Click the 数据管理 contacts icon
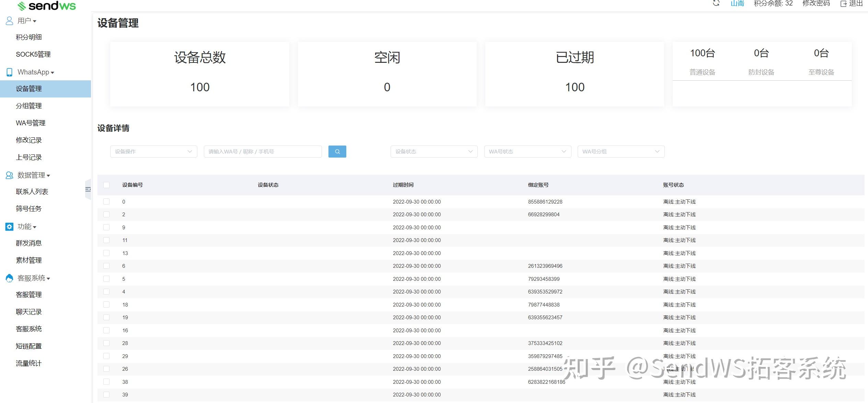 pos(9,175)
